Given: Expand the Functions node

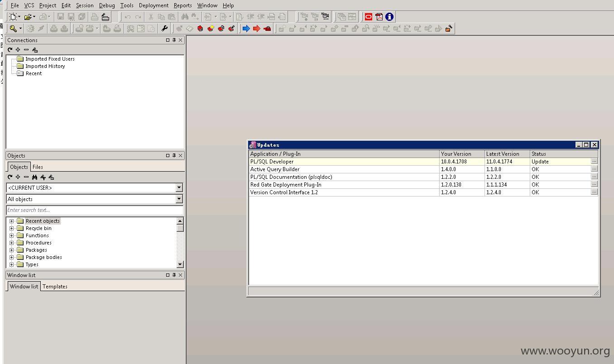Looking at the screenshot, I should [x=12, y=235].
